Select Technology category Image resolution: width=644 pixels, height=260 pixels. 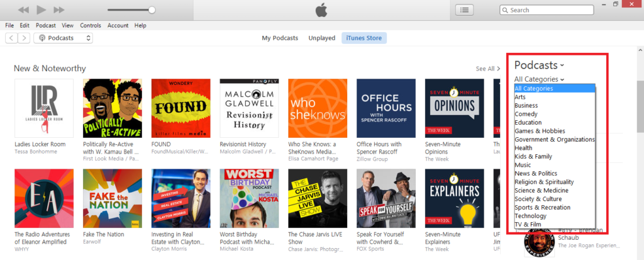(555, 216)
